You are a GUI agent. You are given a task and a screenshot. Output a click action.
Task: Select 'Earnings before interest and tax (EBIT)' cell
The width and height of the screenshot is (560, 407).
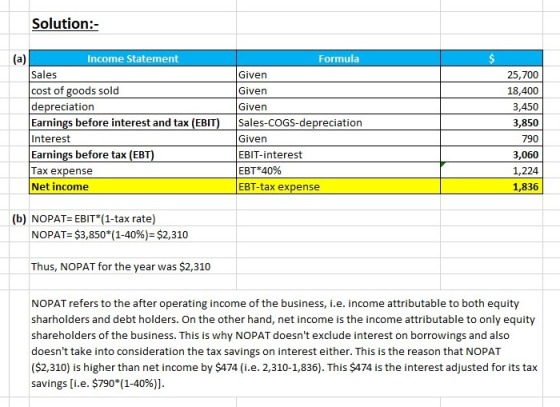click(132, 123)
